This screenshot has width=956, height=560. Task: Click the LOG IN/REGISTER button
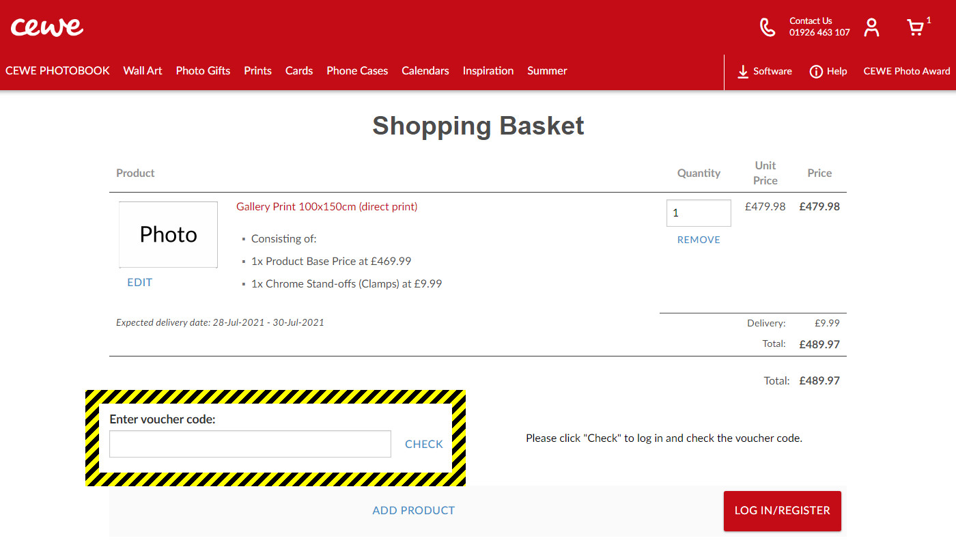click(x=783, y=510)
